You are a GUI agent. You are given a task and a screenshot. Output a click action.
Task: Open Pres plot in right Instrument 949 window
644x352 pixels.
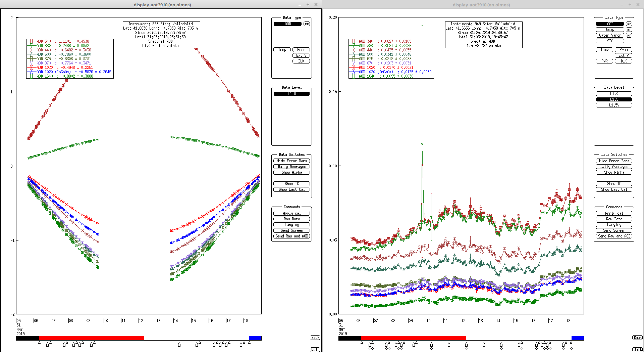pyautogui.click(x=624, y=50)
